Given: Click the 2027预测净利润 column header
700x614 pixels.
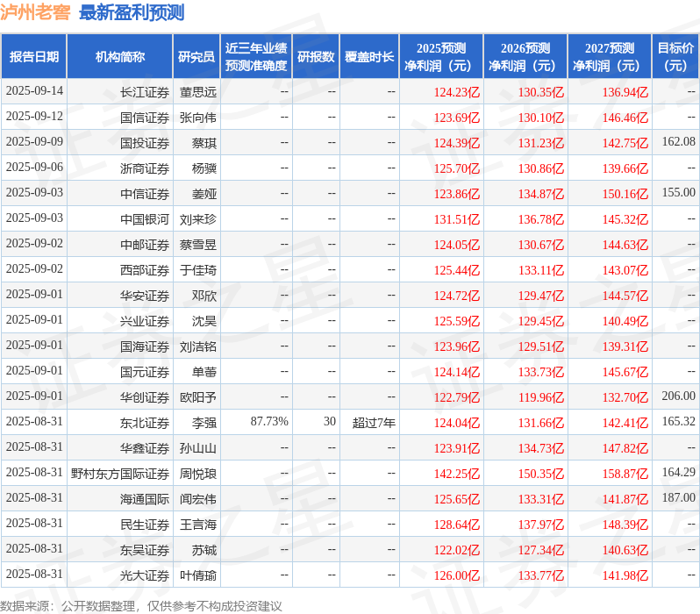Looking at the screenshot, I should point(610,57).
